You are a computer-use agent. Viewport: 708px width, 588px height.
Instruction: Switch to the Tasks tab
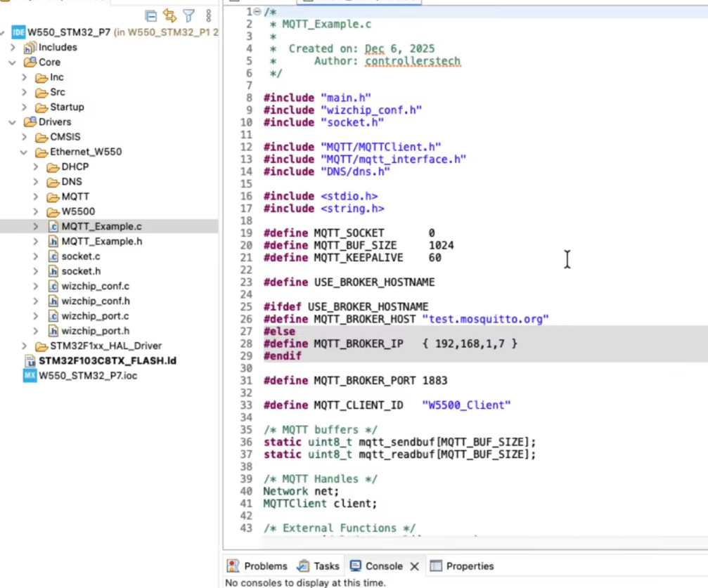tap(326, 566)
